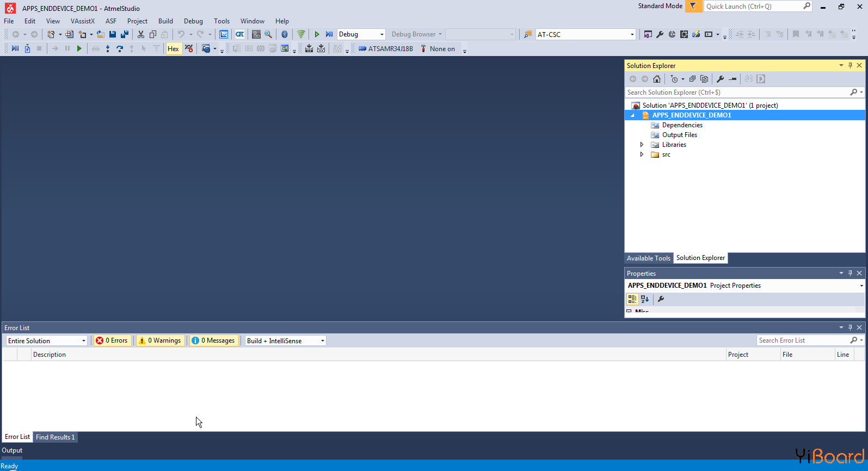This screenshot has width=868, height=471.
Task: Click the Cut scissors icon
Action: [141, 34]
